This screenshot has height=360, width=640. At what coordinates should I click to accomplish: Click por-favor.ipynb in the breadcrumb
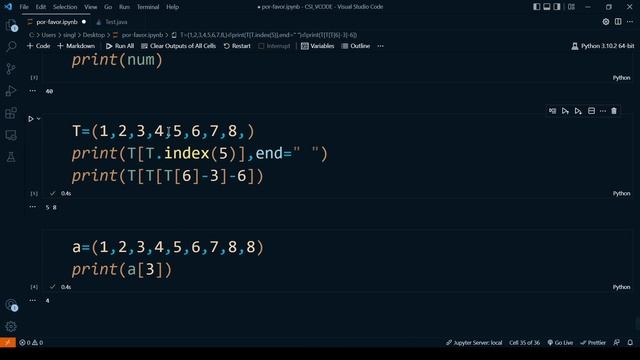tap(142, 35)
